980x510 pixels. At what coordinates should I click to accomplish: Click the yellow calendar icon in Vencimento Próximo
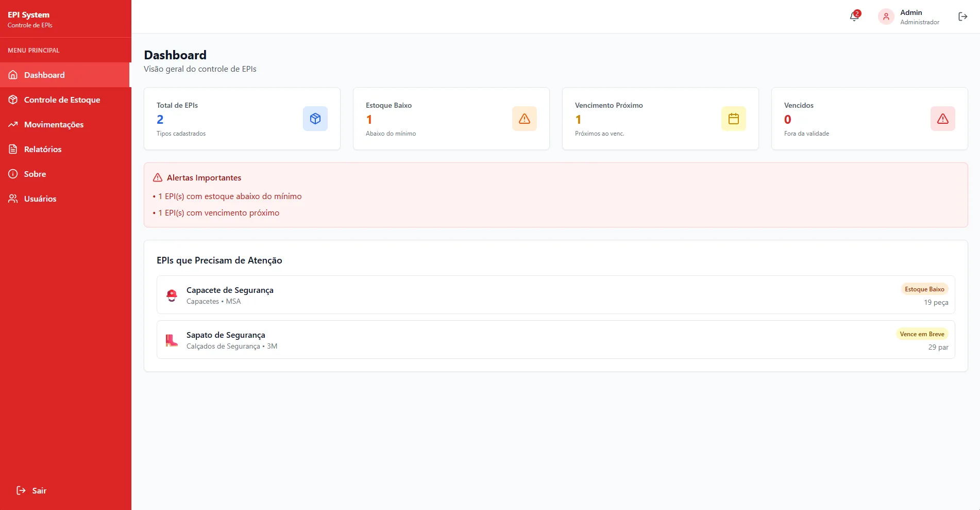click(733, 119)
